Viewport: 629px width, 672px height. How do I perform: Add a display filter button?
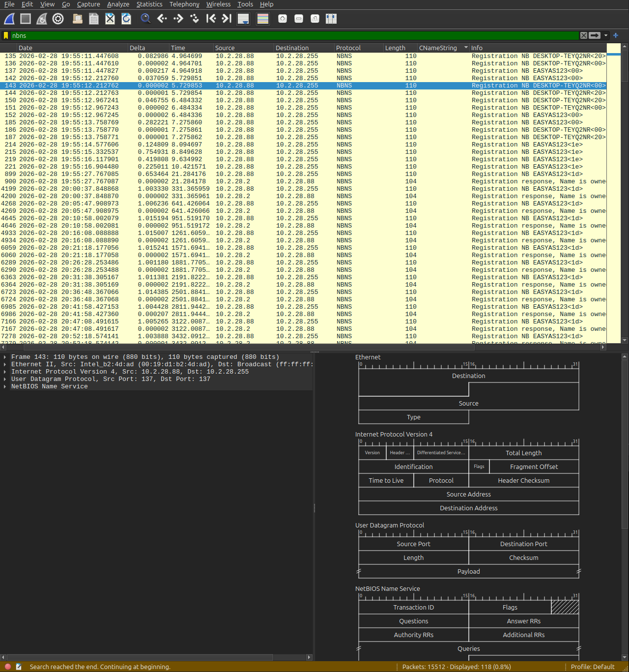click(616, 35)
